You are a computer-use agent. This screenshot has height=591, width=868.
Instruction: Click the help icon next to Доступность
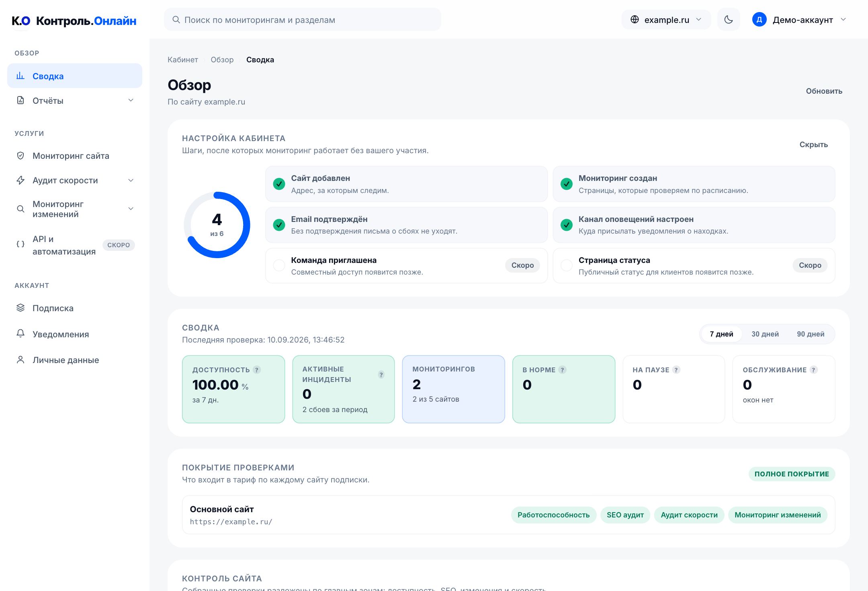pos(257,370)
